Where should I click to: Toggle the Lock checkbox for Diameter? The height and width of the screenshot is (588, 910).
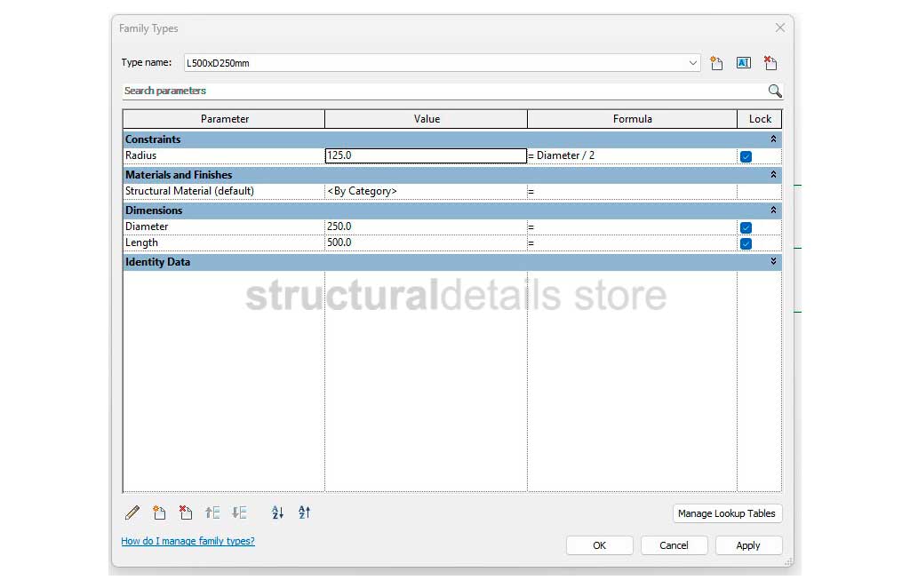coord(746,227)
